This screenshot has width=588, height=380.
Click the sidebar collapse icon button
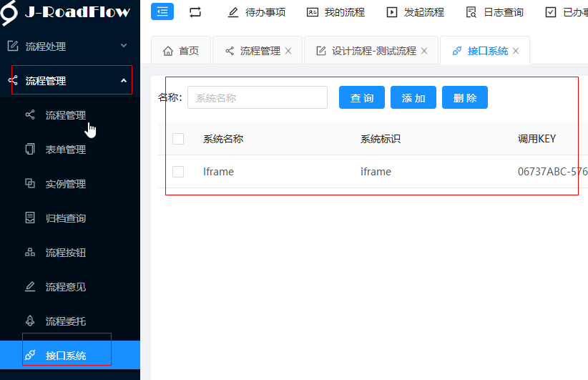click(162, 11)
